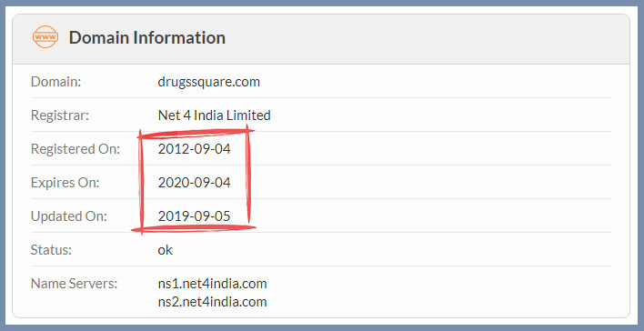
Task: Select the status value ok
Action: point(166,250)
